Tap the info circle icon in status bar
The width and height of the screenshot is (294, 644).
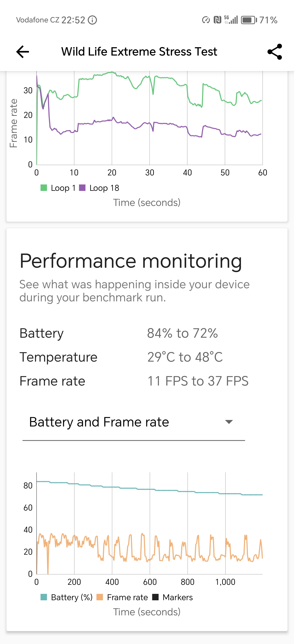(x=93, y=20)
